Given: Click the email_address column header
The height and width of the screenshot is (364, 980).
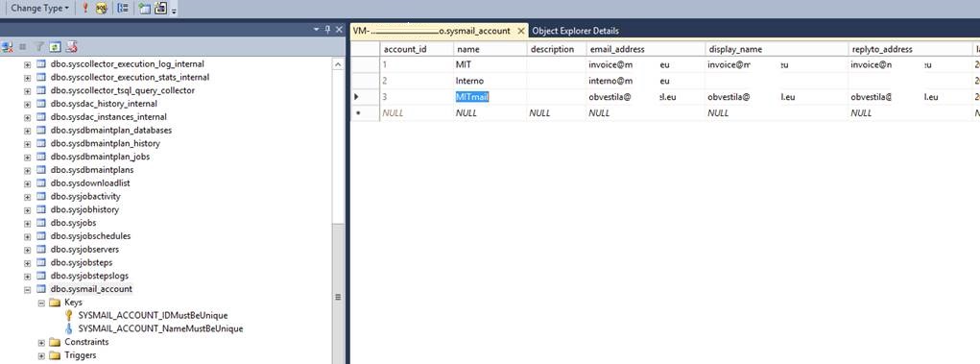Looking at the screenshot, I should [x=645, y=49].
